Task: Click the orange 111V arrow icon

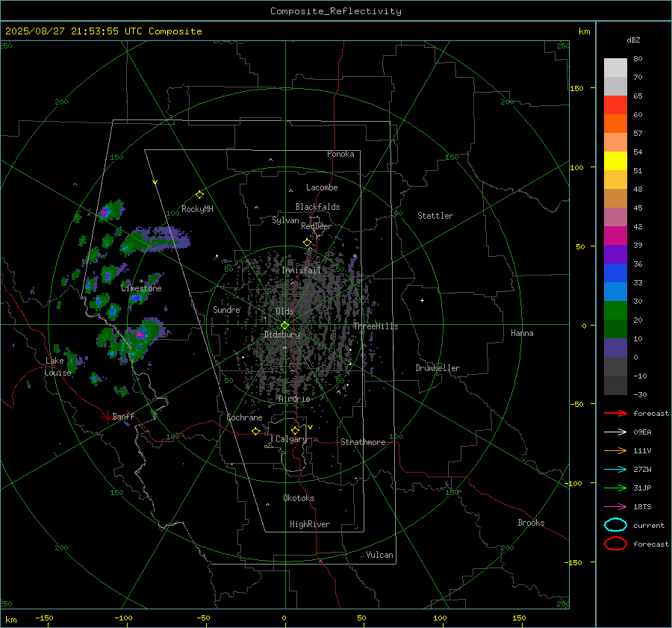Action: [x=615, y=450]
